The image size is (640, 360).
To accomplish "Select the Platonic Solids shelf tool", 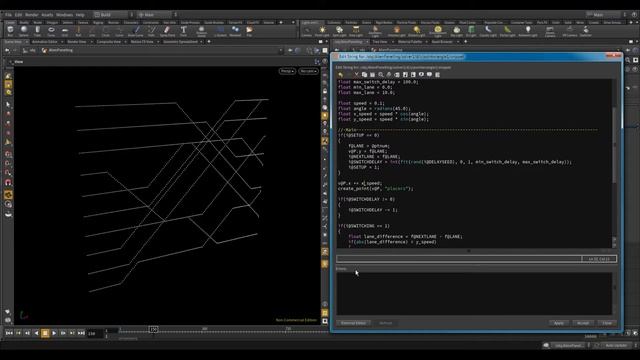I will tap(201, 31).
